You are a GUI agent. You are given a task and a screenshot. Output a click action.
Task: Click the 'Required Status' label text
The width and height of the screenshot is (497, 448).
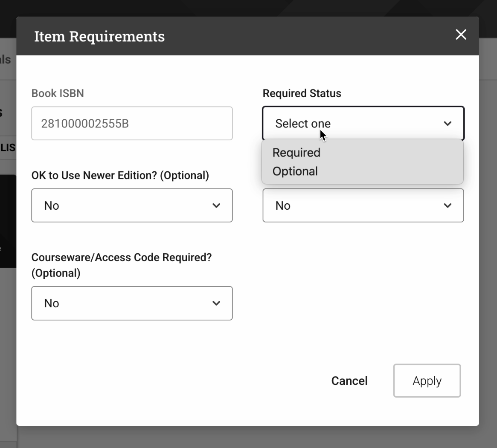point(302,93)
